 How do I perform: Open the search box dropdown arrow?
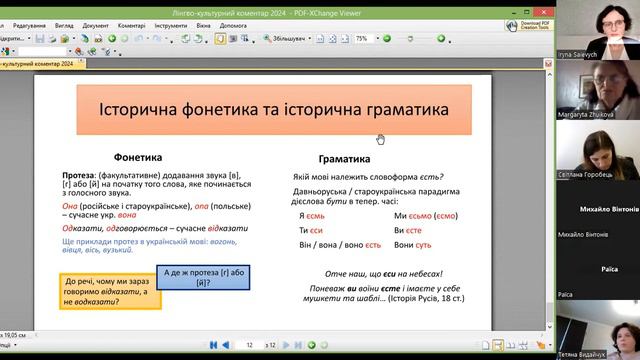pyautogui.click(x=70, y=52)
